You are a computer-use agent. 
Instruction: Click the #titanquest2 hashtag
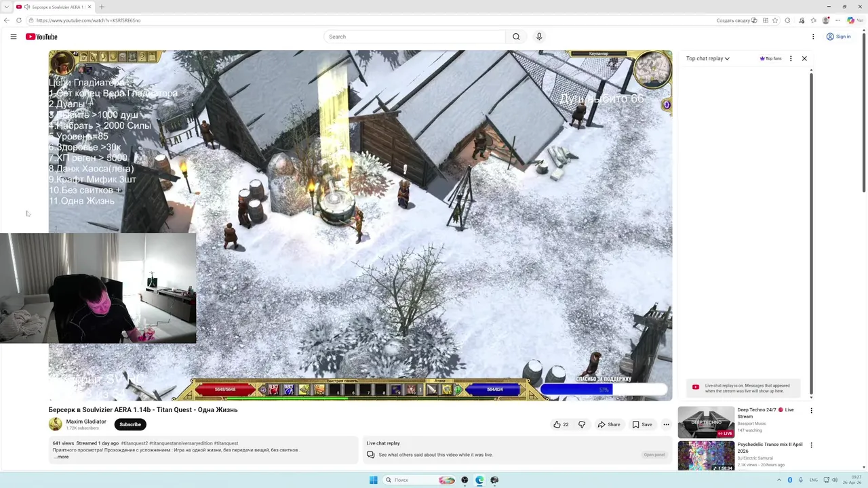[x=134, y=443]
